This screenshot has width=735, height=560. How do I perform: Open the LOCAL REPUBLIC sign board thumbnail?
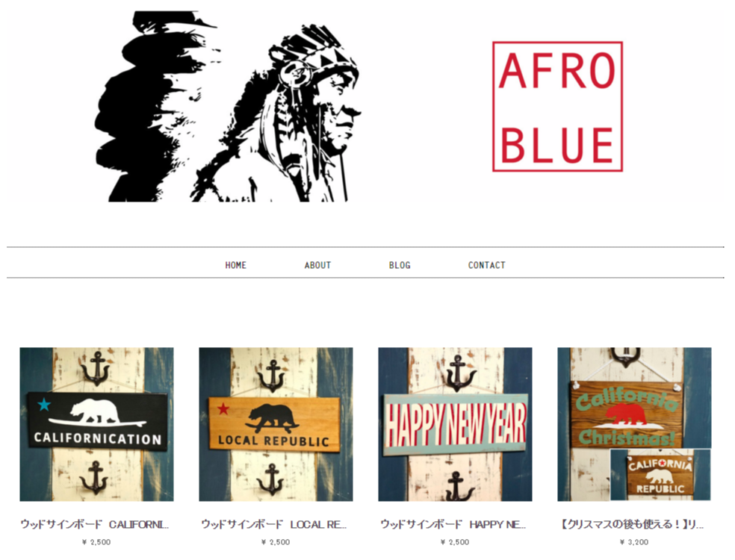click(276, 424)
